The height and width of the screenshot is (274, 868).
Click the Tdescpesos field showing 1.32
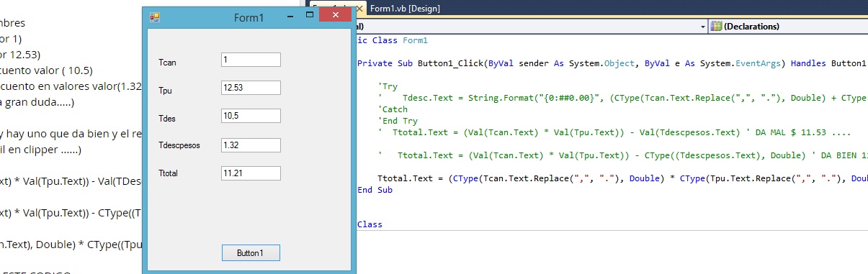pyautogui.click(x=251, y=145)
